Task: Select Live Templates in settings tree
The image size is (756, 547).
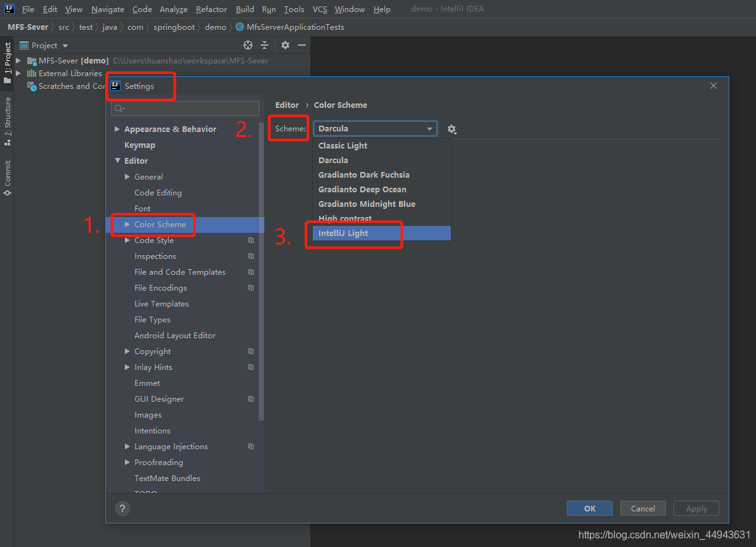Action: (162, 304)
